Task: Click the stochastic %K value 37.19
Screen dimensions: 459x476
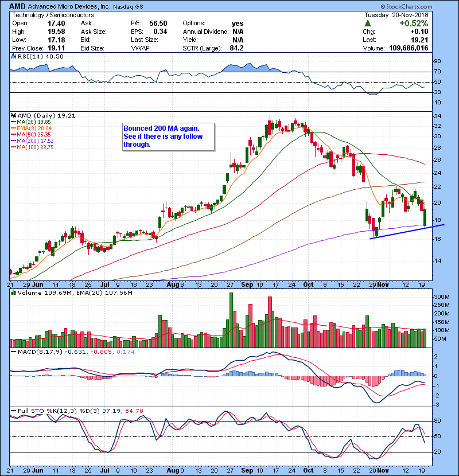Action: pyautogui.click(x=111, y=411)
